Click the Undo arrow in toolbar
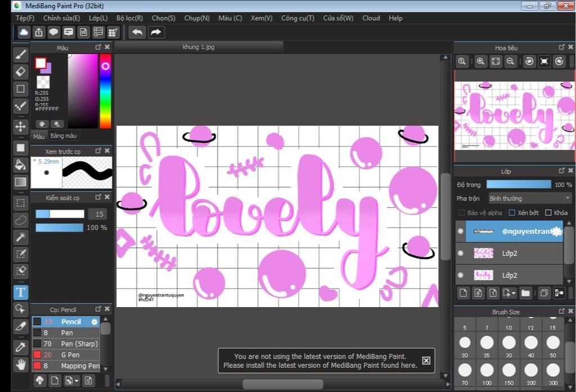576x392 pixels. (137, 32)
